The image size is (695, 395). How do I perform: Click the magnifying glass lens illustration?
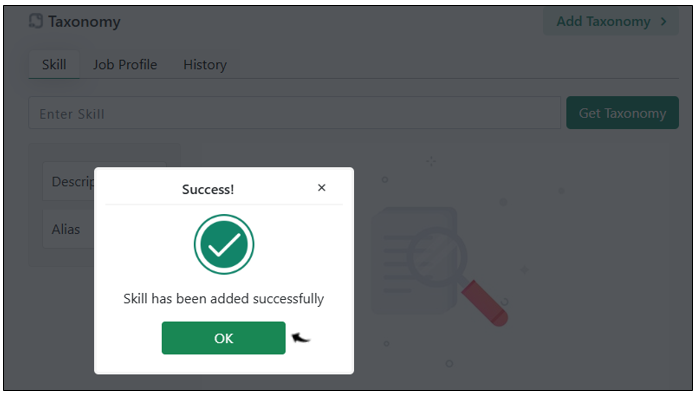coord(437,257)
